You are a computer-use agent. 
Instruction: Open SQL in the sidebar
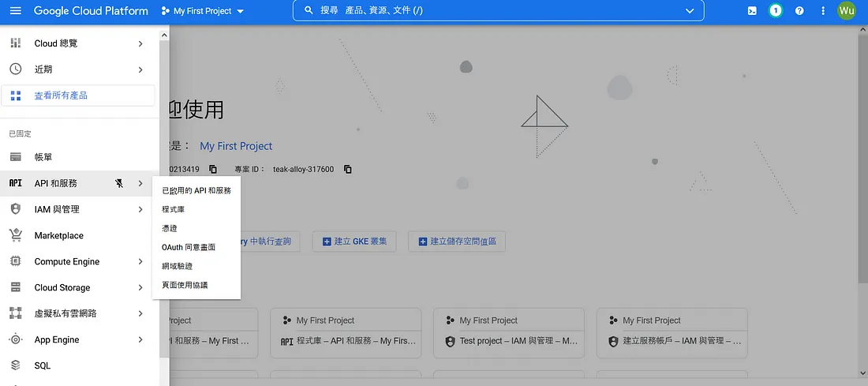coord(78,365)
